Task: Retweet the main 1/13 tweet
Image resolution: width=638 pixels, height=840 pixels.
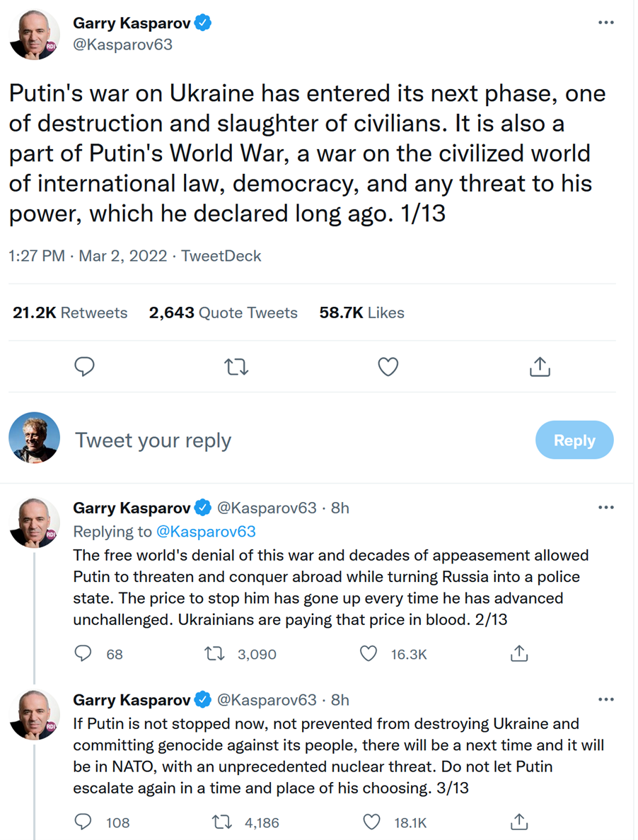Action: 236,366
